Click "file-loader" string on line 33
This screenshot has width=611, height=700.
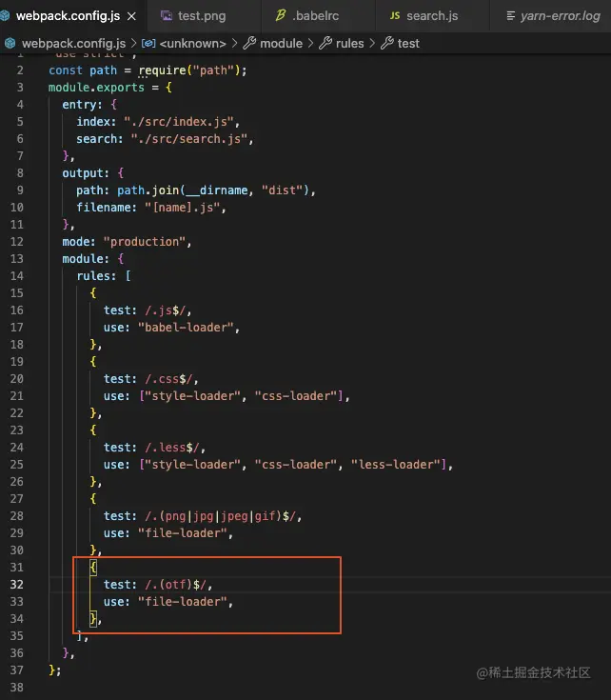(x=183, y=602)
